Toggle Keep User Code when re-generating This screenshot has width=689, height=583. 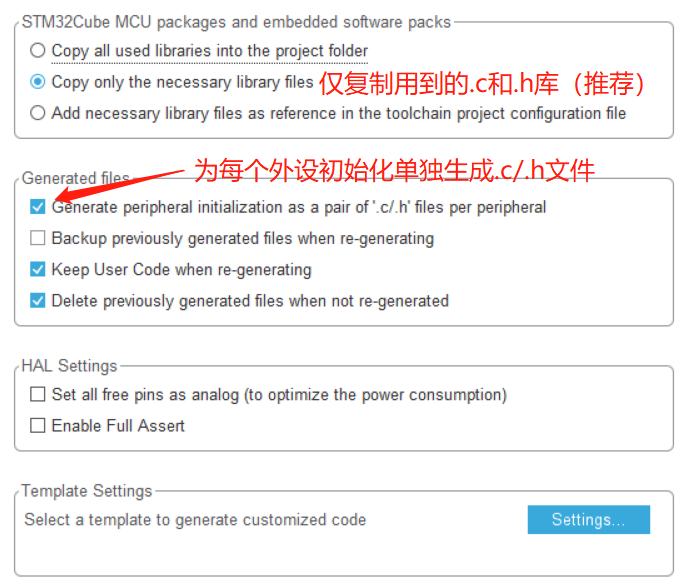(x=38, y=269)
